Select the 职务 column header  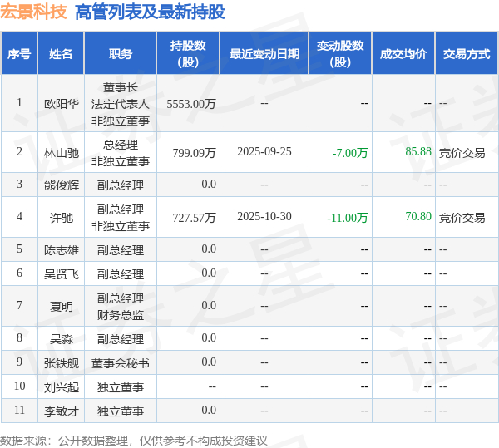pyautogui.click(x=121, y=54)
